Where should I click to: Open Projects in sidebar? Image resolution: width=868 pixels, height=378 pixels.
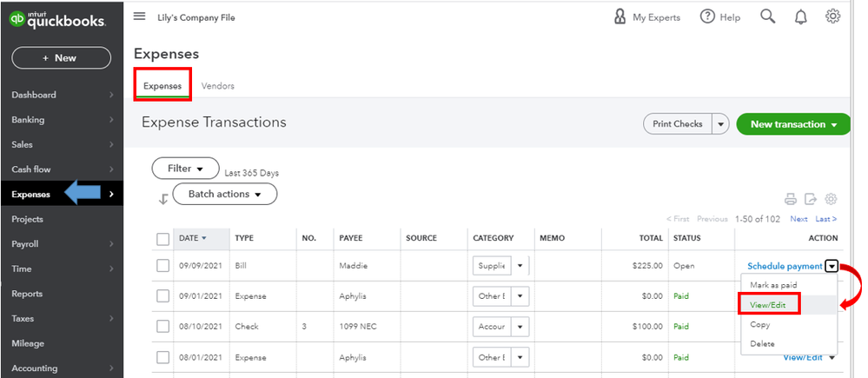[x=62, y=219]
